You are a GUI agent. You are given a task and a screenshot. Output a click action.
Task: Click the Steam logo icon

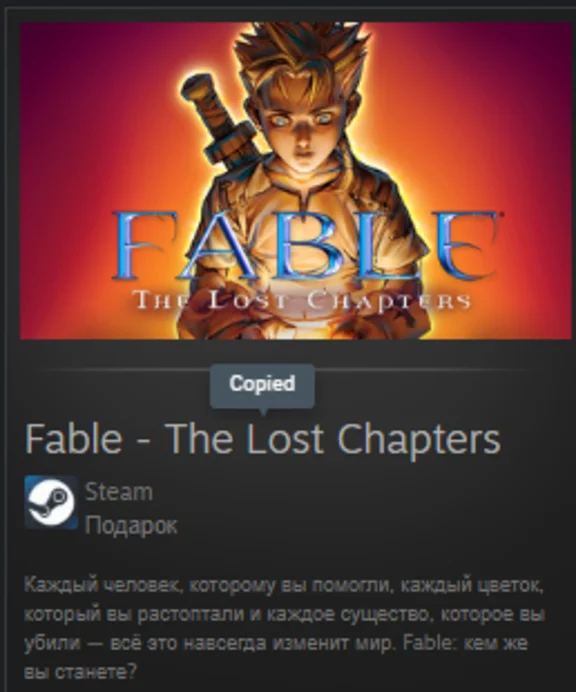(x=51, y=502)
